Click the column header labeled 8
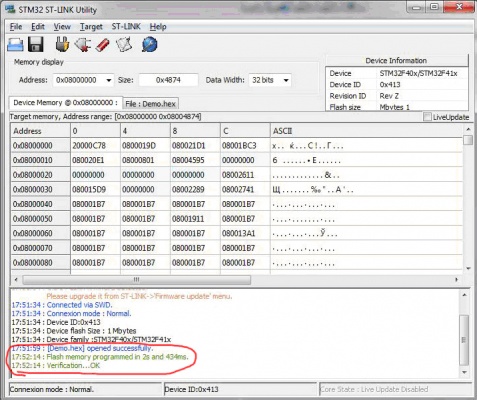Viewport: 477px width, 400px height. click(195, 131)
